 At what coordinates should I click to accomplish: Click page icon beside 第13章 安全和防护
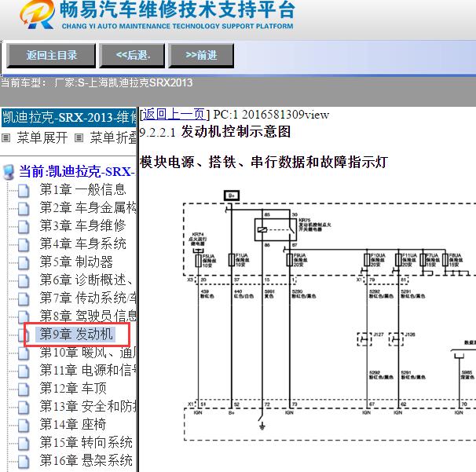click(24, 408)
